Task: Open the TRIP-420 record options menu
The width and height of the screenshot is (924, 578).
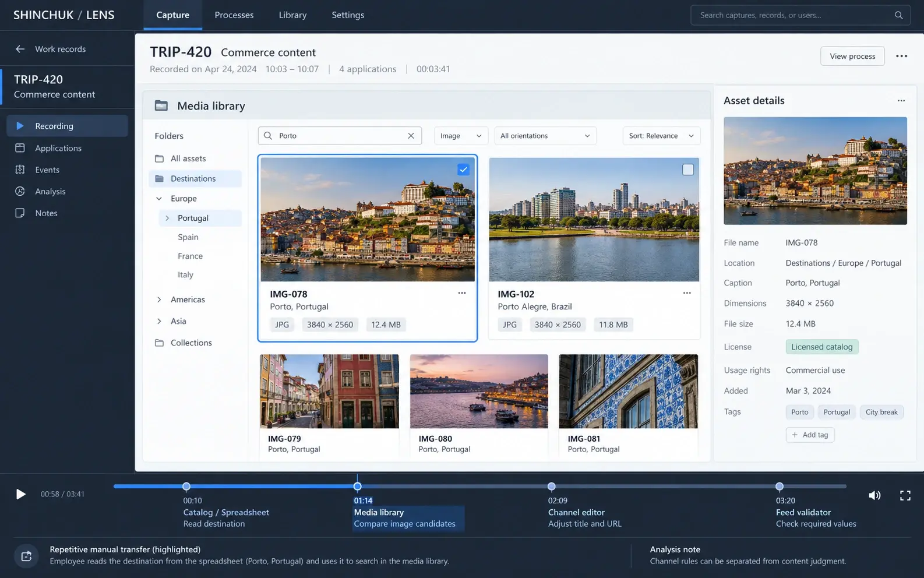Action: pos(901,56)
